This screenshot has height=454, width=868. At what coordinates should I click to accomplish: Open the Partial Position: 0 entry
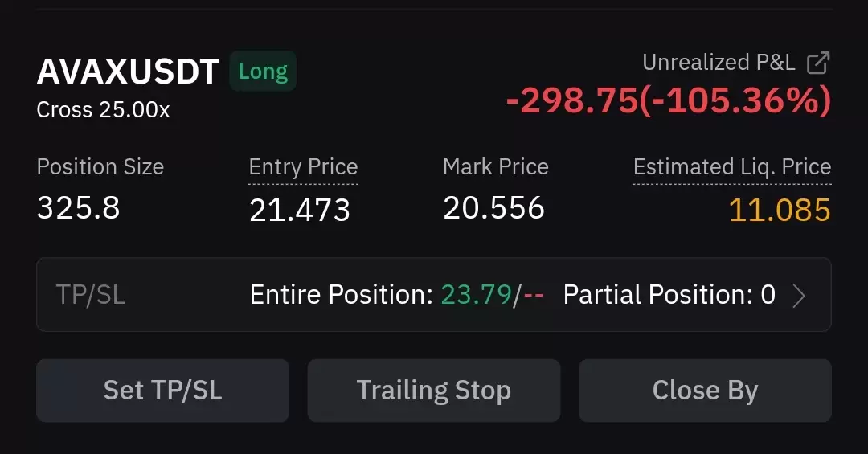[669, 295]
